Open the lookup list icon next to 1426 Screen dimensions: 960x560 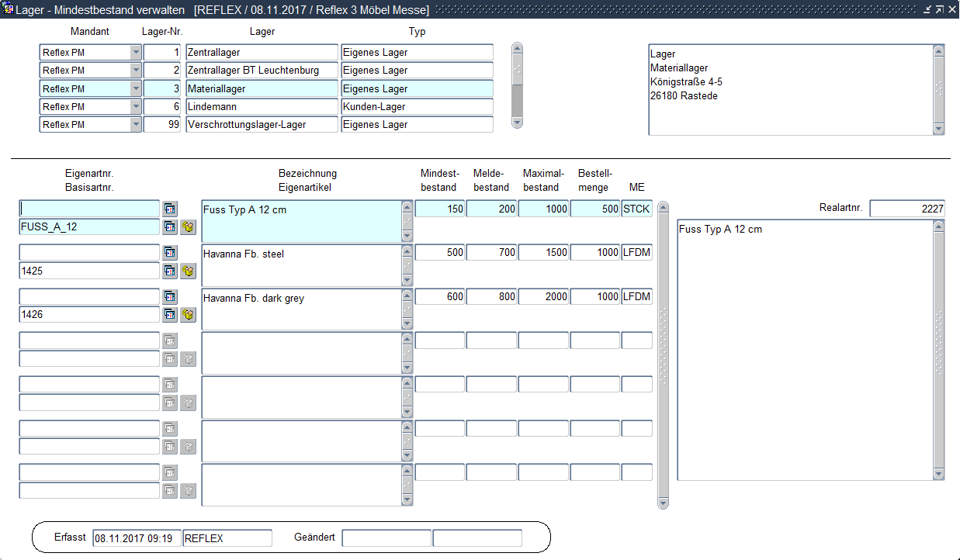(170, 315)
